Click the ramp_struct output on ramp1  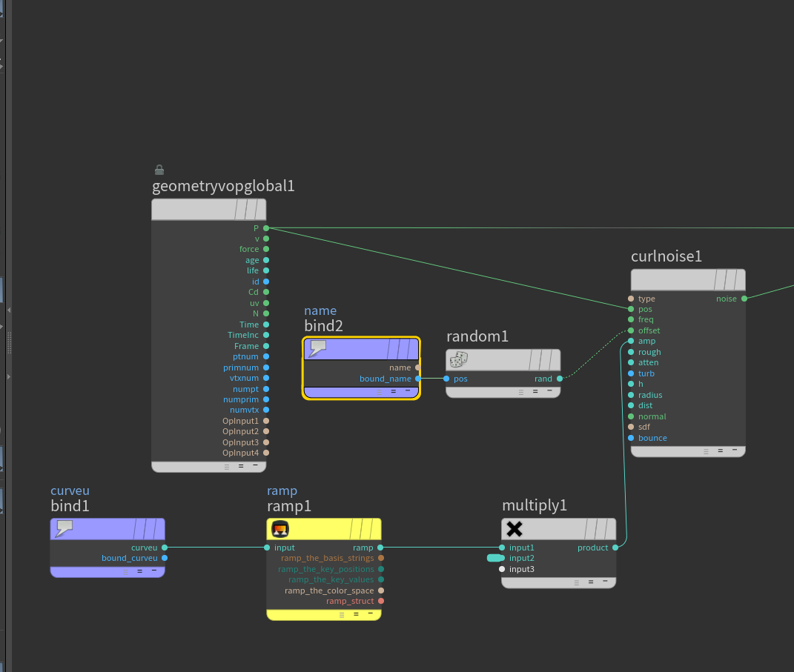coord(381,601)
